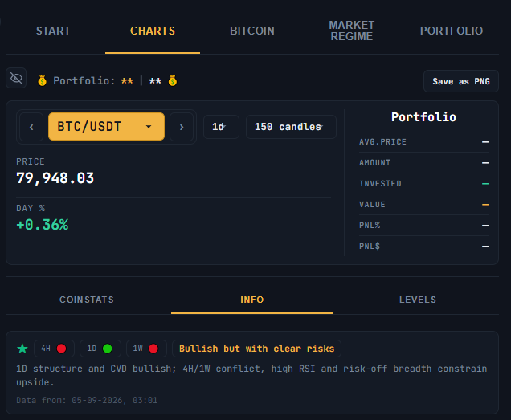This screenshot has width=511, height=420.
Task: Open the BITCOIN tab
Action: click(252, 31)
